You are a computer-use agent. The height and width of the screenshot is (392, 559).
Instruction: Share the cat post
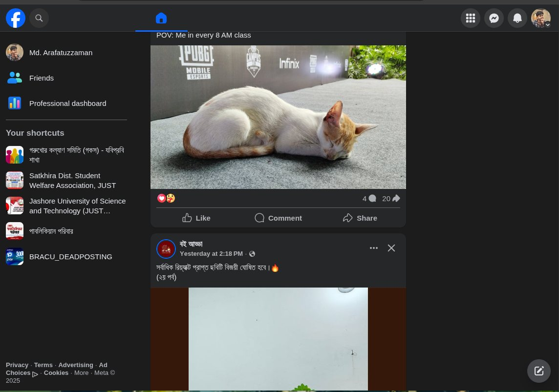point(360,218)
